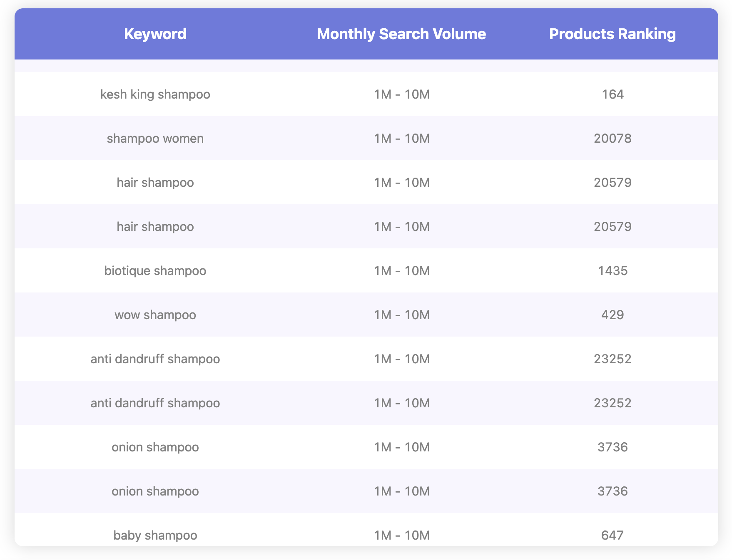732x560 pixels.
Task: Click search volume in shampoo women row
Action: (x=401, y=138)
